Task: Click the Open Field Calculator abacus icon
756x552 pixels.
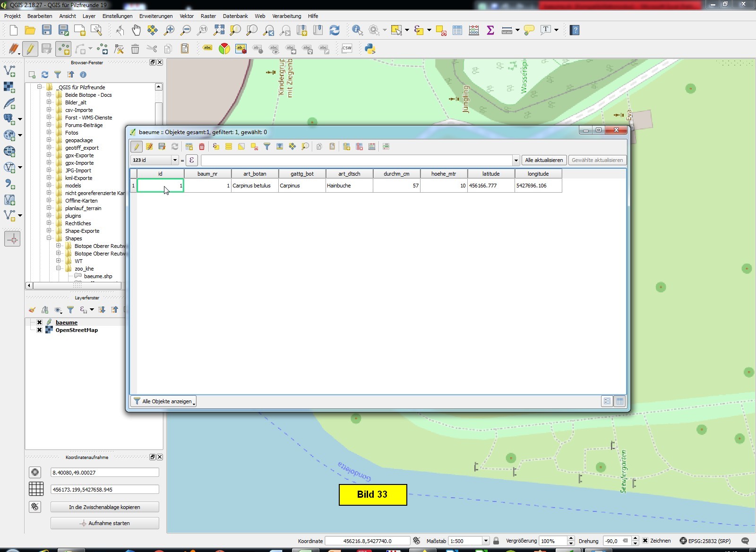Action: click(473, 30)
